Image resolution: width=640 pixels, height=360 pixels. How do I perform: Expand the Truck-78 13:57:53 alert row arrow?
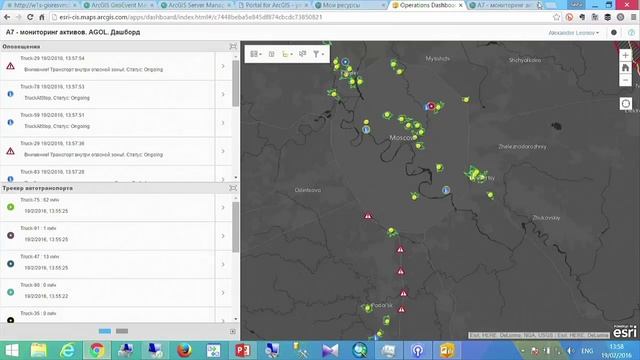(x=223, y=94)
